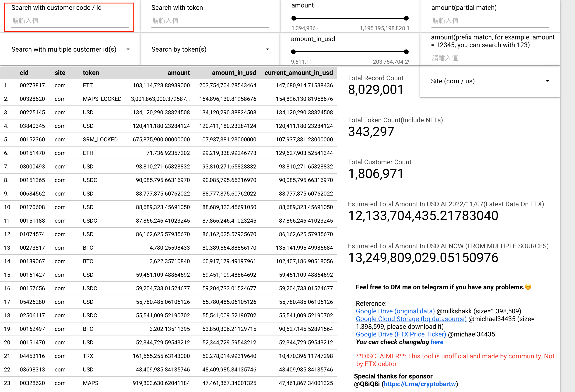Click the amount prefix match input field
This screenshot has width=575, height=392.
[x=489, y=58]
